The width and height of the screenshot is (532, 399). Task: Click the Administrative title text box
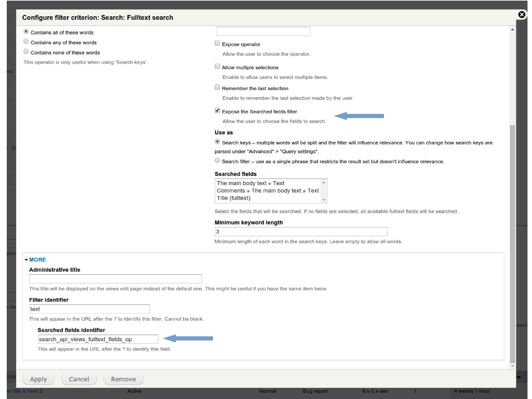115,279
